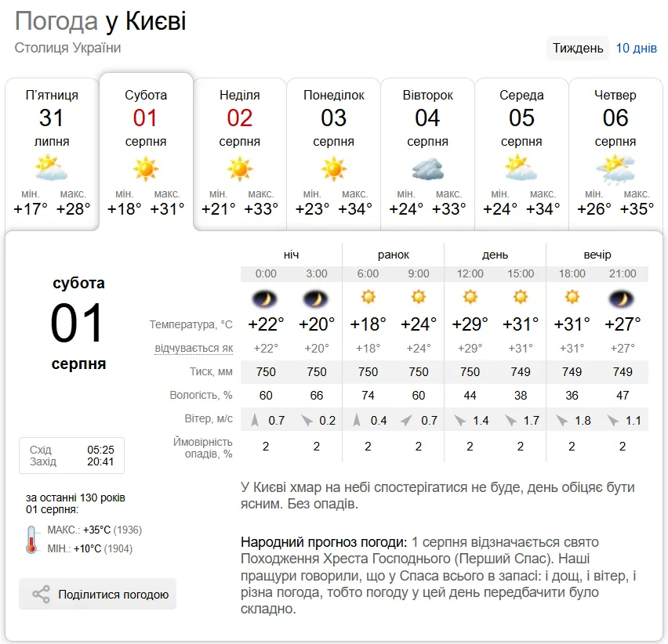The height and width of the screenshot is (644, 668).
Task: Click the cloudy weather icon for Вівторок 04
Action: pyautogui.click(x=428, y=168)
